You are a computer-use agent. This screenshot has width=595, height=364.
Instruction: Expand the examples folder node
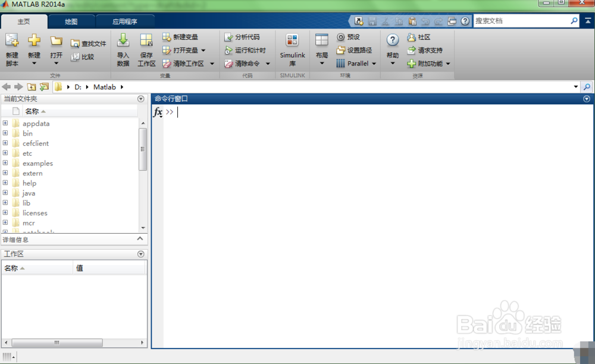point(5,162)
